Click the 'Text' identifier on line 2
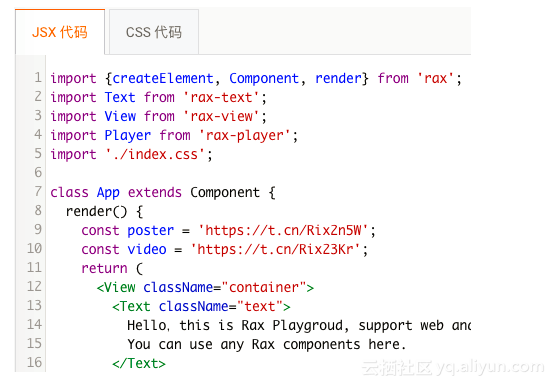 (120, 97)
